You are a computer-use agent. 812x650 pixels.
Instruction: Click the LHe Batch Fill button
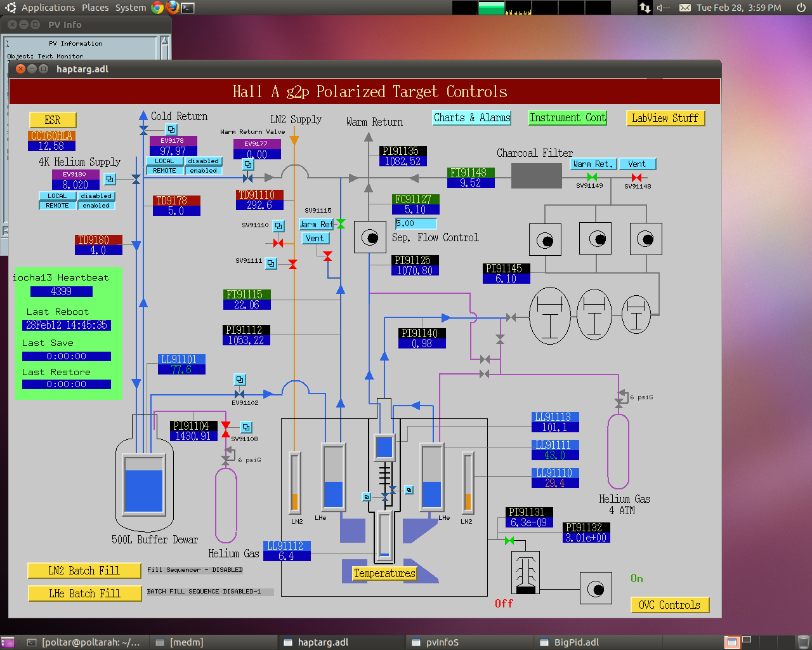[84, 594]
